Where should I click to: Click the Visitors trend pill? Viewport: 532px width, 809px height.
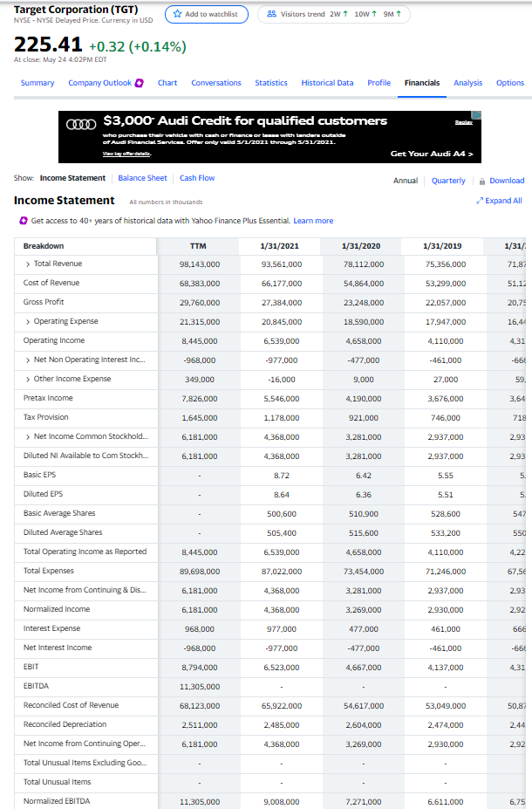[333, 14]
